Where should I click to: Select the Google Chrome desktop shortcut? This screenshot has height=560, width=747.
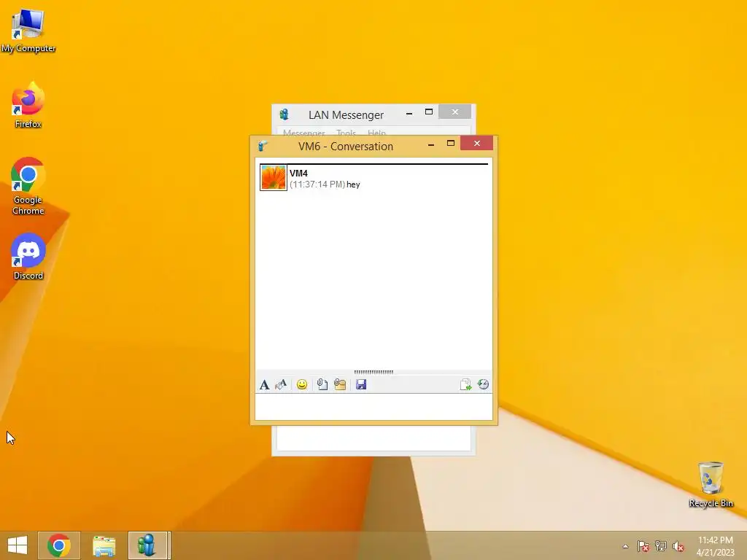coord(28,186)
